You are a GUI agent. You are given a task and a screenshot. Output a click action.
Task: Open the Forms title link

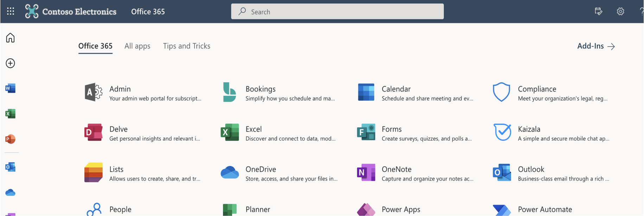[392, 129]
